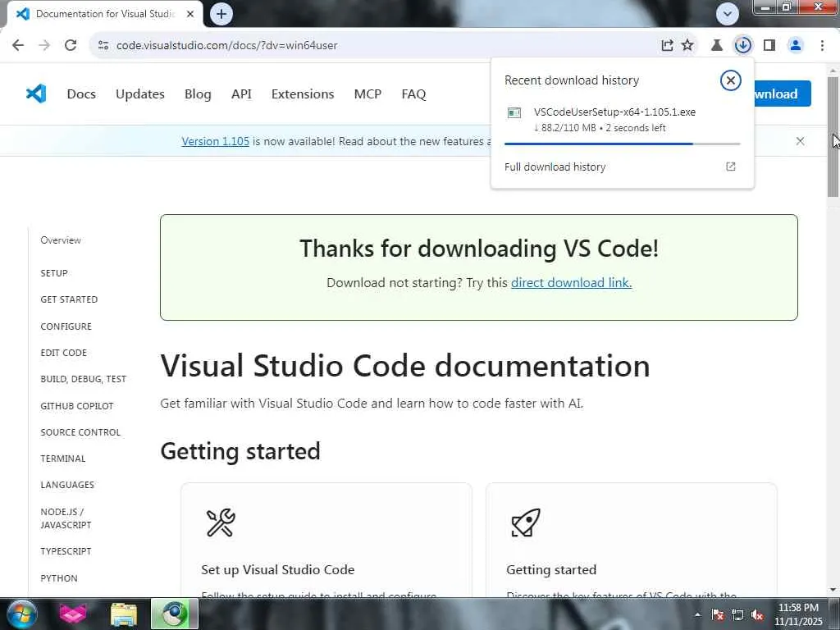The width and height of the screenshot is (840, 630).
Task: Open the TYPESCRIPT sidebar section
Action: tap(66, 550)
